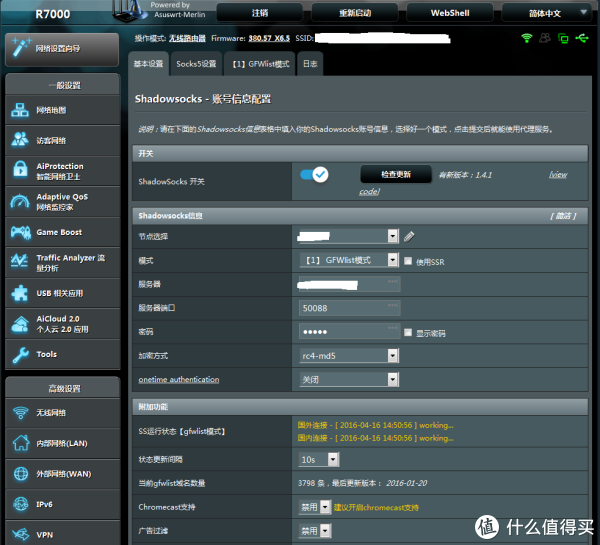Open the ad filter 禁用 dropdown
The height and width of the screenshot is (545, 600).
(315, 530)
